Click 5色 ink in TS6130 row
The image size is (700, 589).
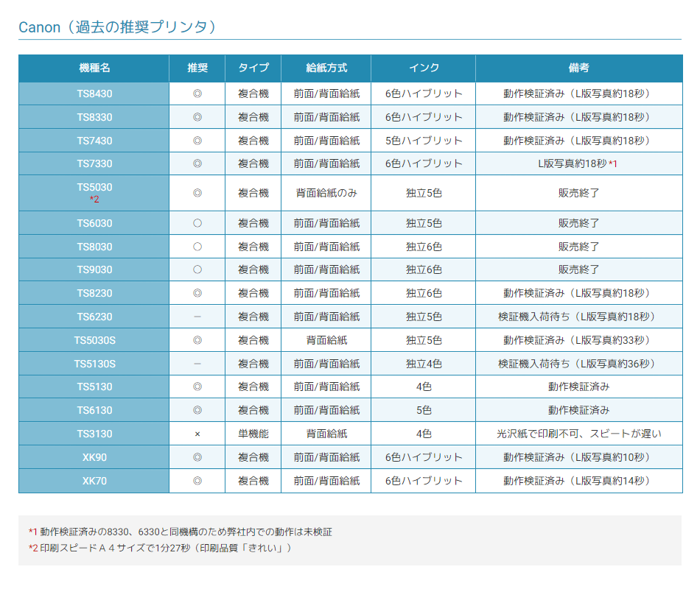(424, 410)
